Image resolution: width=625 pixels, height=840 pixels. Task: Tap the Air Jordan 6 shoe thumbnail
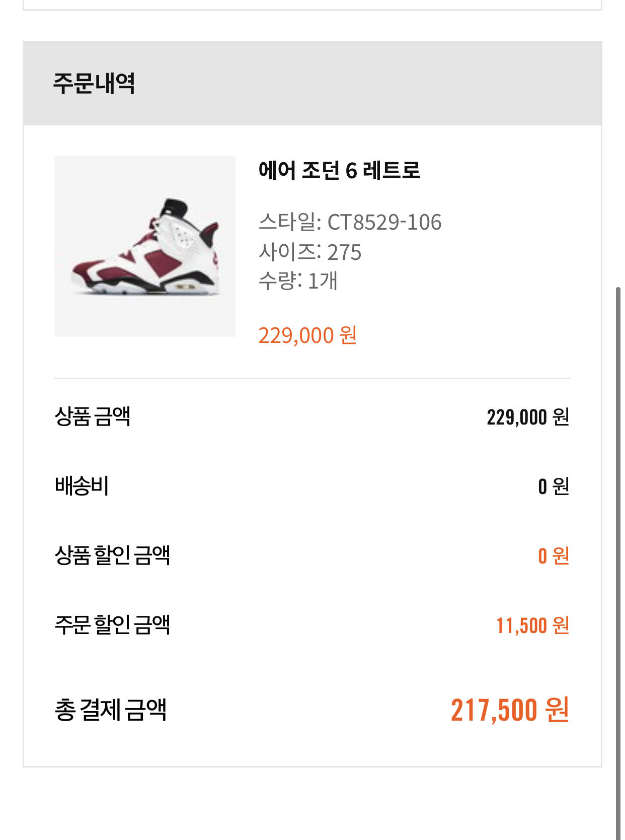(145, 246)
